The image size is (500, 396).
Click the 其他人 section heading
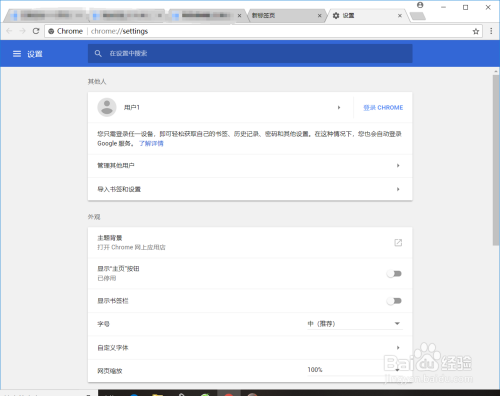[97, 82]
